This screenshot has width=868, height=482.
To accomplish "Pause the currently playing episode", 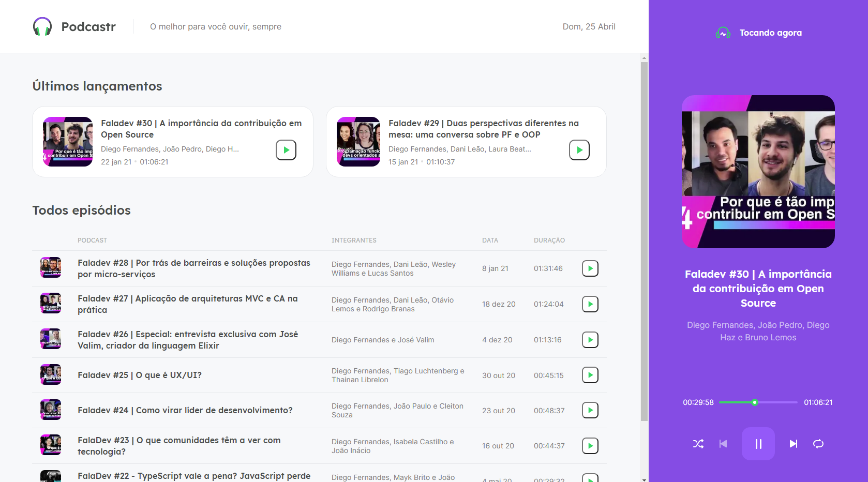I will [x=758, y=444].
